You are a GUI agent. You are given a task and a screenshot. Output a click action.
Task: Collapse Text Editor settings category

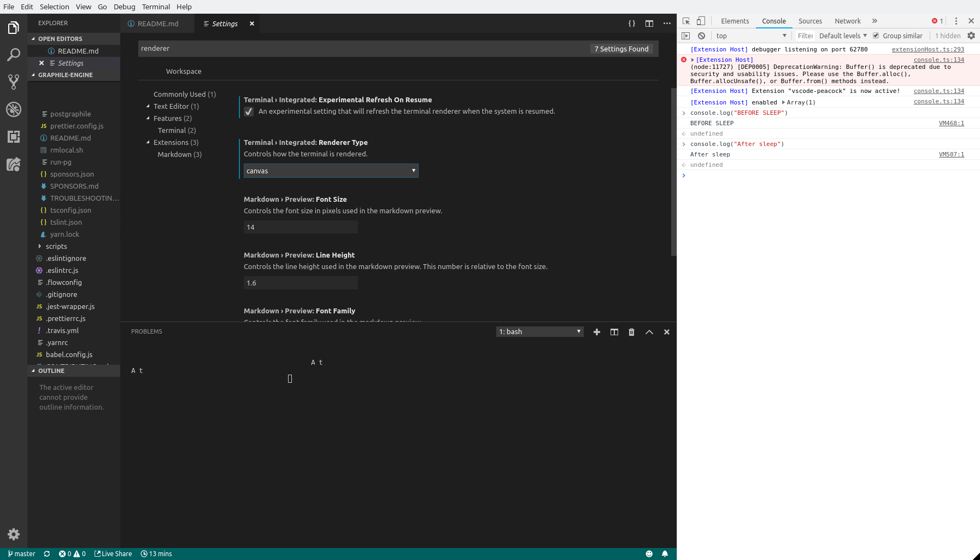tap(148, 106)
